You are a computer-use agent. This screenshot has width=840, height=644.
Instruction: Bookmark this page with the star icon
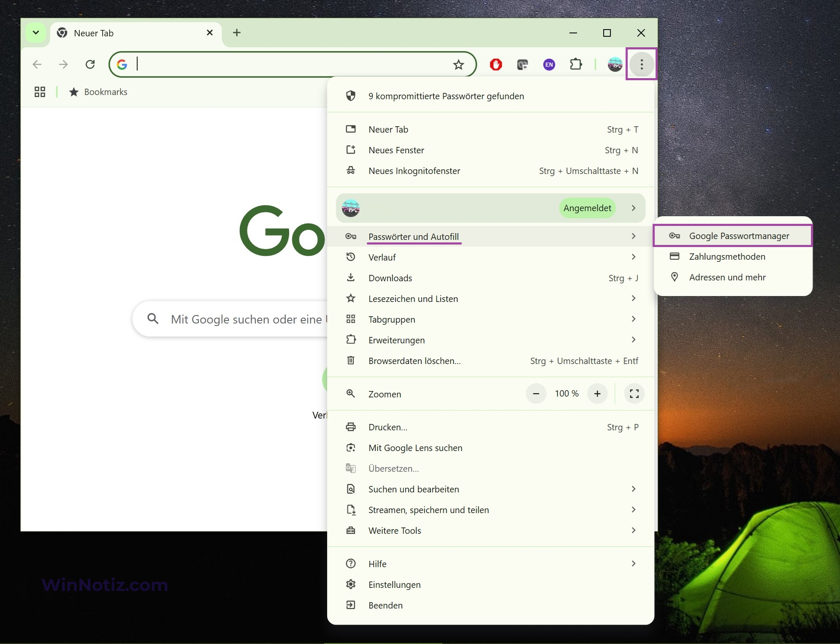click(x=458, y=65)
